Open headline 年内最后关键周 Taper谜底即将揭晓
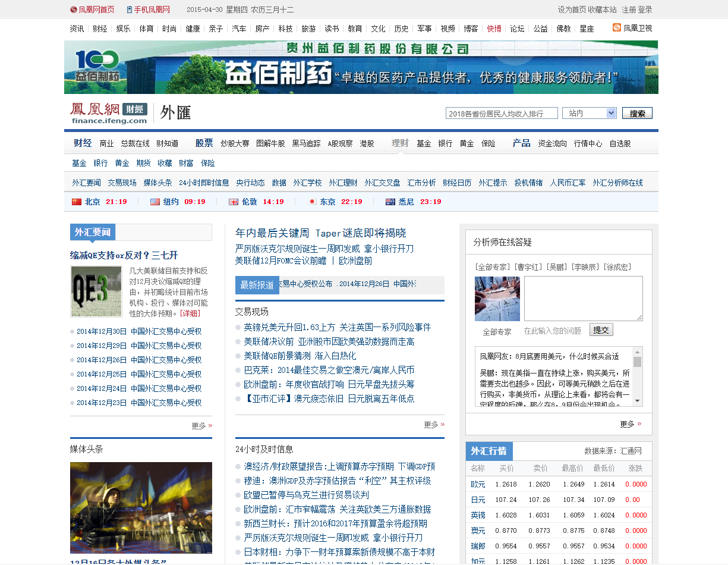728x565 pixels. click(320, 233)
